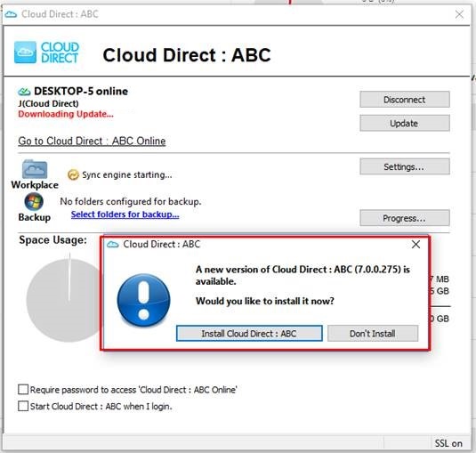The width and height of the screenshot is (476, 453).
Task: Click 'No folders configured for backup.' text
Action: click(x=131, y=202)
